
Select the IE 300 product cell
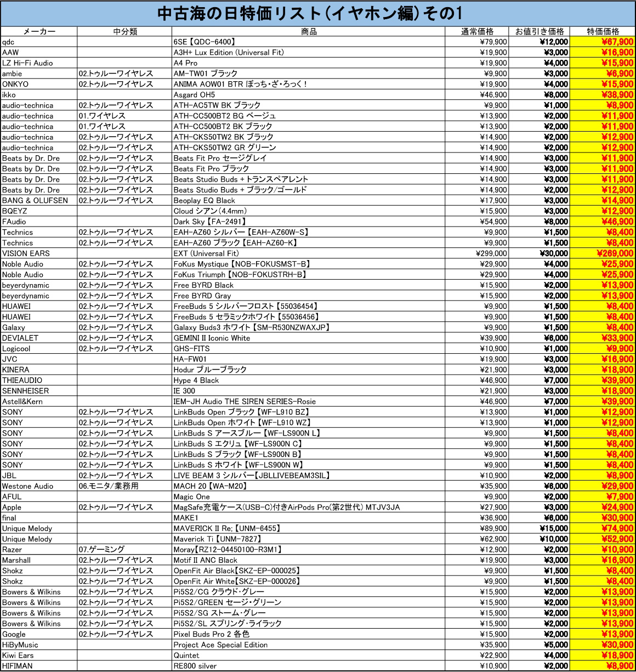coord(309,391)
